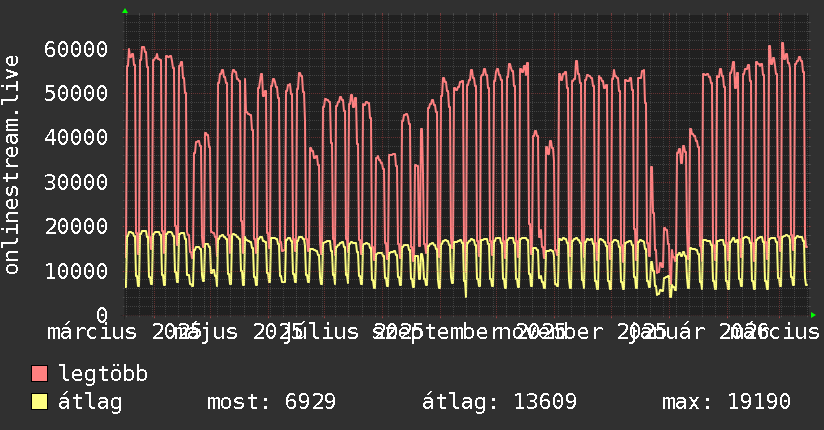
Task: Click the 40000 y-axis label
Action: (76, 138)
